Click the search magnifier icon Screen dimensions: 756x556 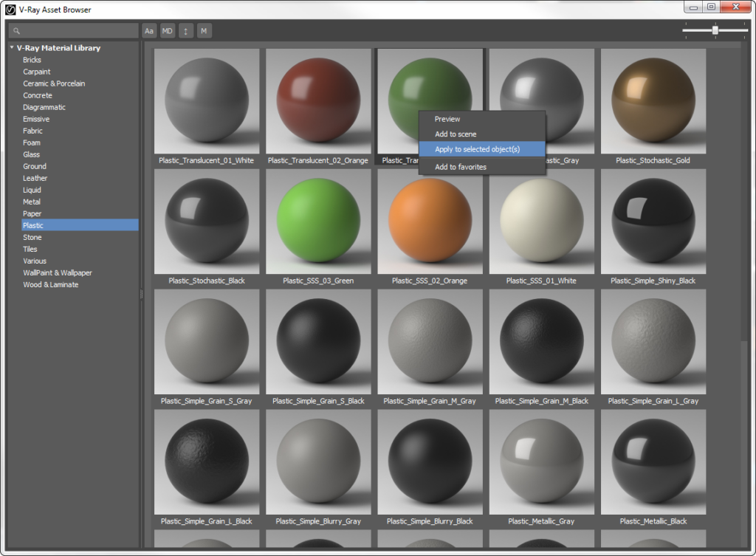coord(16,31)
